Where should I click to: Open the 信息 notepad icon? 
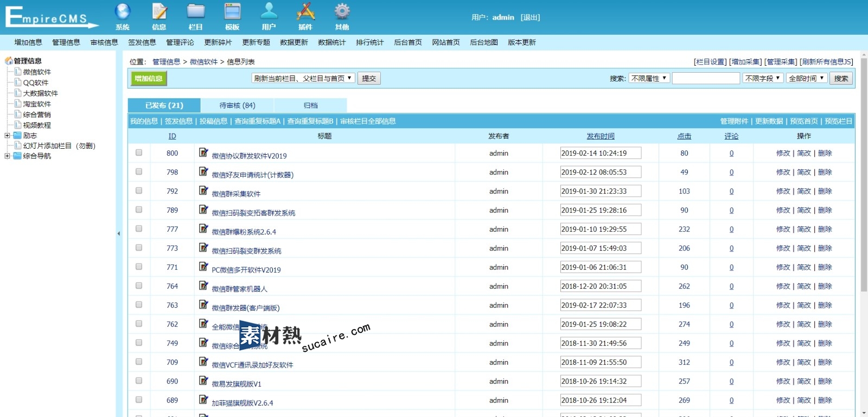tap(159, 11)
